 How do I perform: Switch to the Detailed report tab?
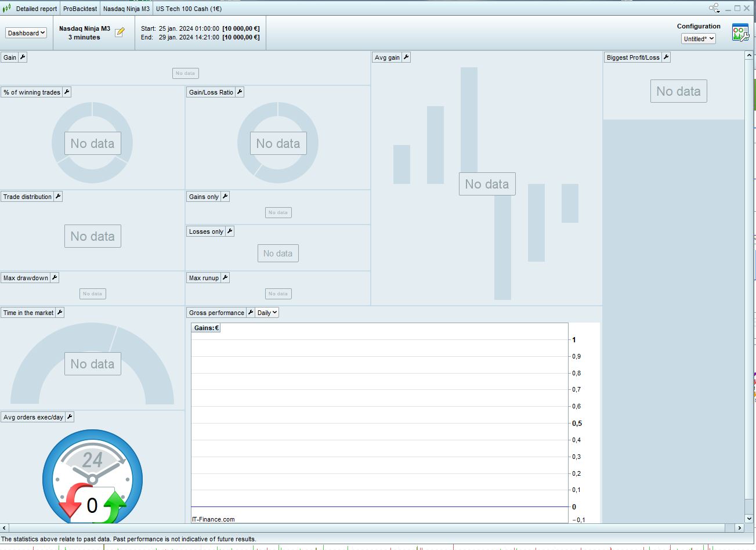(x=37, y=9)
